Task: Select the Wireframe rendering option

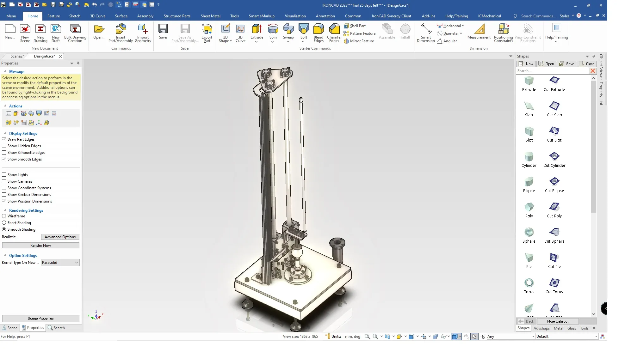Action: point(4,216)
